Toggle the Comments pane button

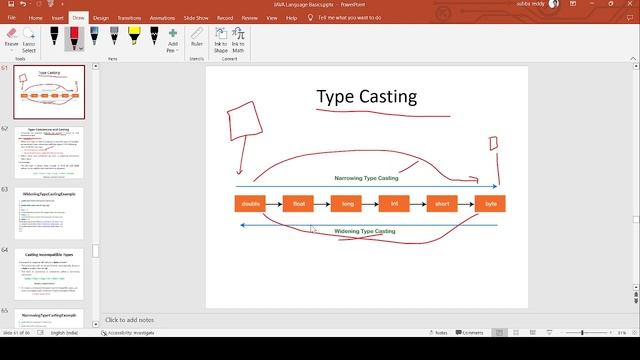click(469, 333)
